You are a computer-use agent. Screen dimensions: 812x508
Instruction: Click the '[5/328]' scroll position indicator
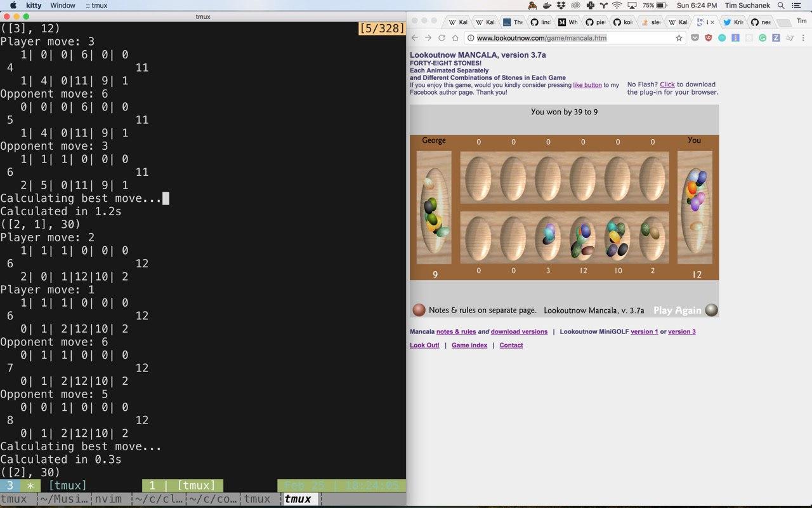click(x=382, y=29)
